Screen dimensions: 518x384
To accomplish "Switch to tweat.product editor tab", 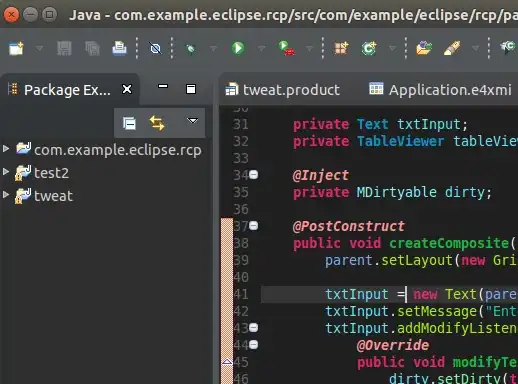I will [283, 90].
